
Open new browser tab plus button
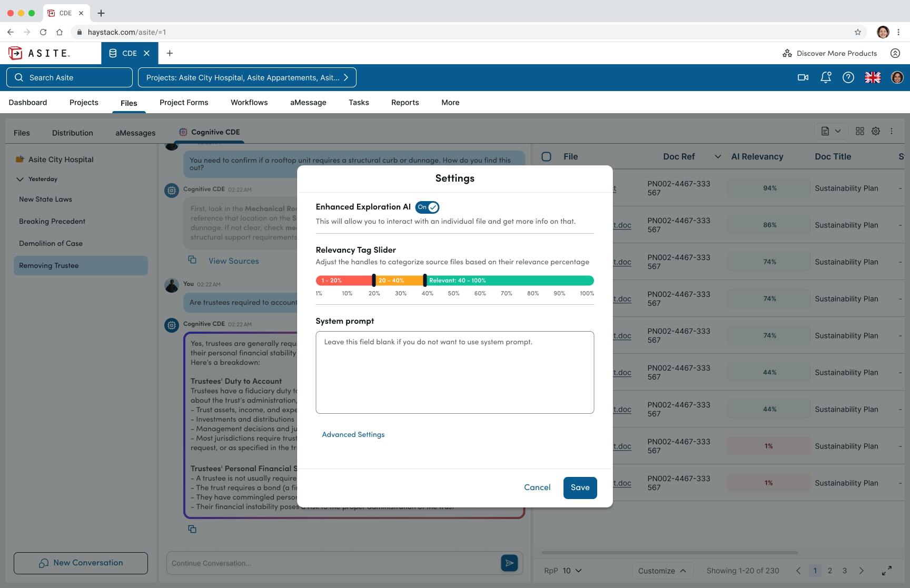click(x=101, y=13)
